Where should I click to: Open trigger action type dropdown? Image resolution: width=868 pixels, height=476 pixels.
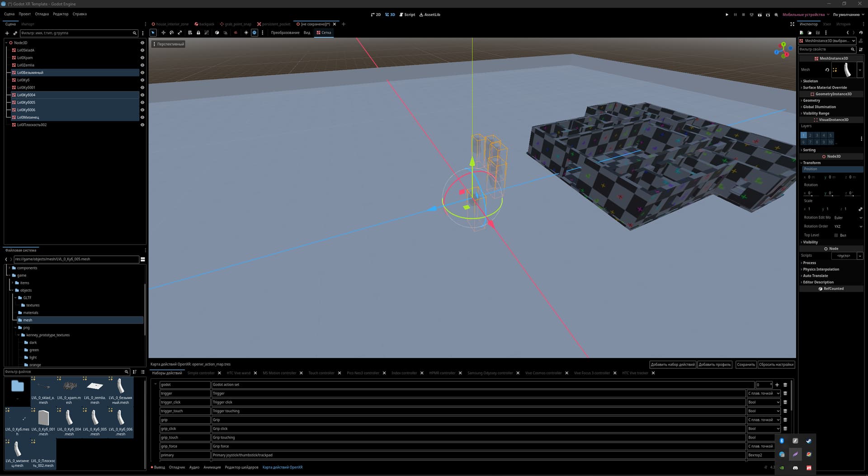(x=764, y=393)
